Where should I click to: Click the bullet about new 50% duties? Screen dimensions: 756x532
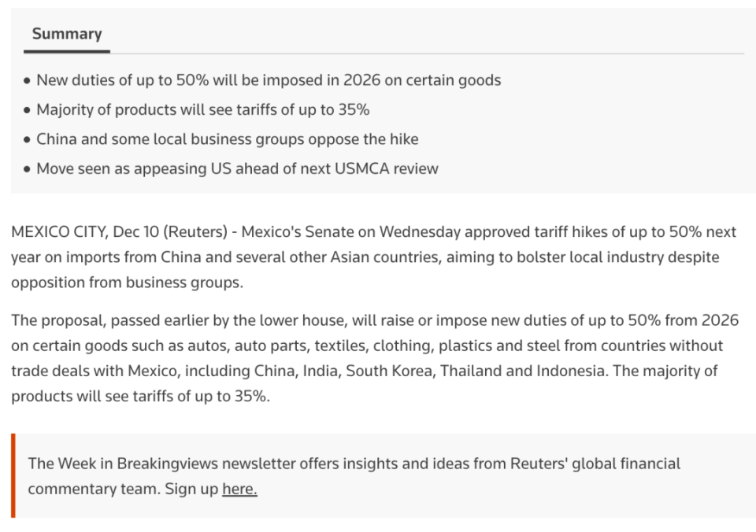point(268,80)
